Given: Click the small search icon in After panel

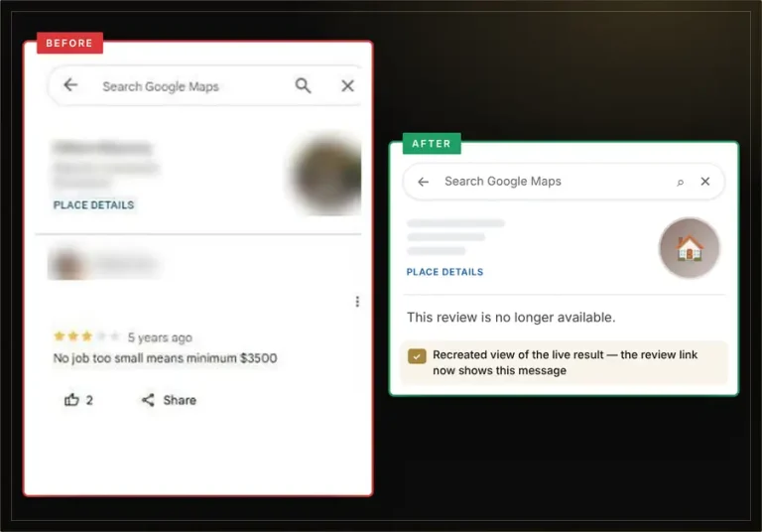Looking at the screenshot, I should [x=681, y=183].
